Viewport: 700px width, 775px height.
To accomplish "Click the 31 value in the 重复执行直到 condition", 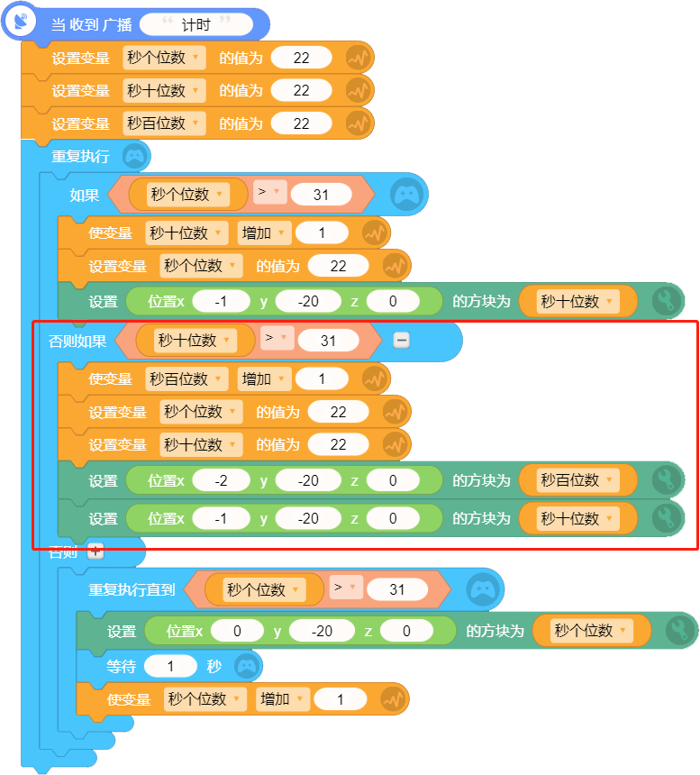I will [397, 589].
